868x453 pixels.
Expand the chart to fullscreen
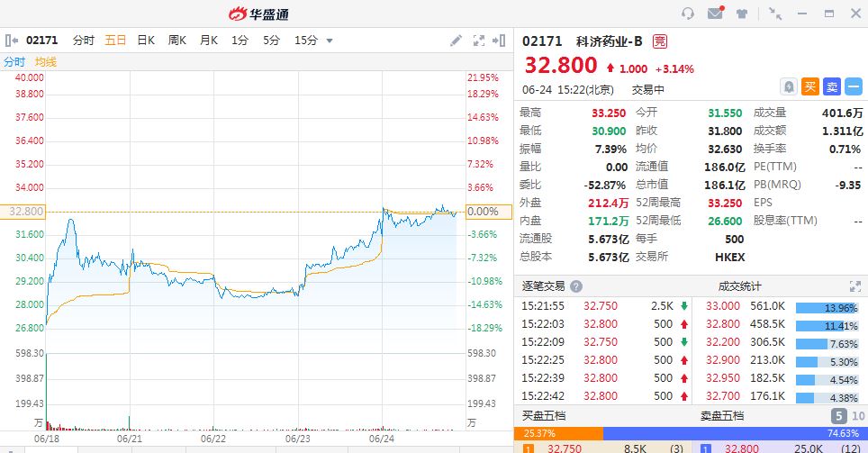coord(478,41)
